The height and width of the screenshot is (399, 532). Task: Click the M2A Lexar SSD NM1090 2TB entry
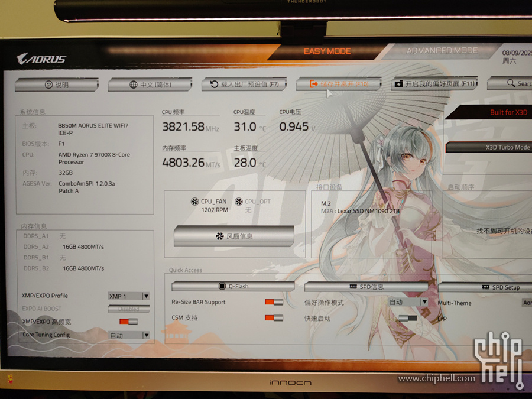click(x=360, y=211)
